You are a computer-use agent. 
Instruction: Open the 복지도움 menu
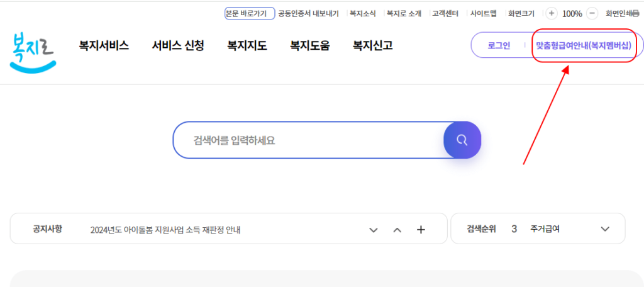pos(309,45)
